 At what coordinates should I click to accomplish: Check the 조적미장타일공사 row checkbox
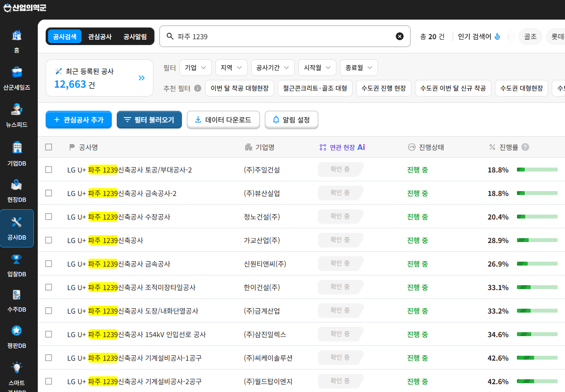[49, 287]
